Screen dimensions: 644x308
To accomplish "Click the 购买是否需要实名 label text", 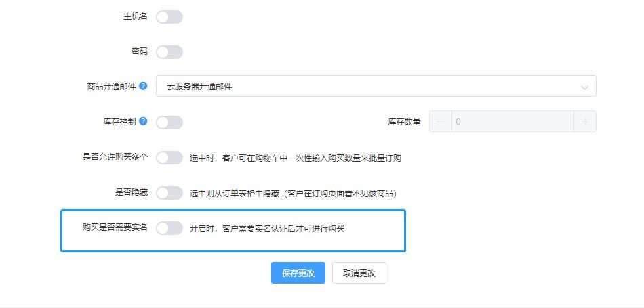I will 115,227.
